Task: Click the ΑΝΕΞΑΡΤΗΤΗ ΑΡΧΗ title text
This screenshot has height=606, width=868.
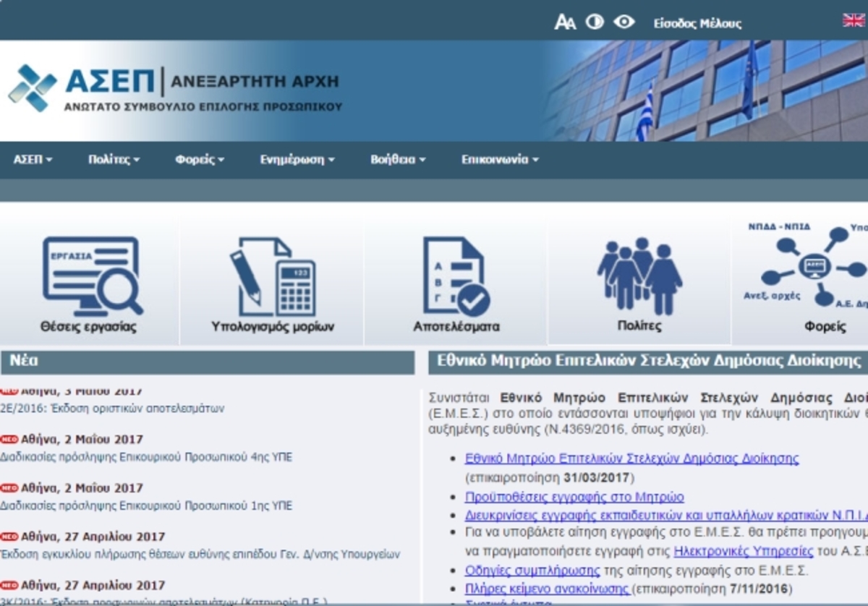Action: click(255, 81)
